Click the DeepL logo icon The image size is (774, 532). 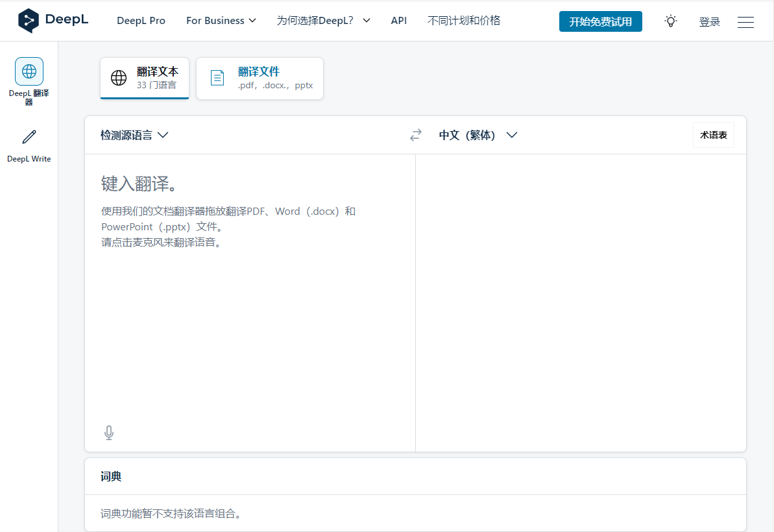[x=28, y=21]
